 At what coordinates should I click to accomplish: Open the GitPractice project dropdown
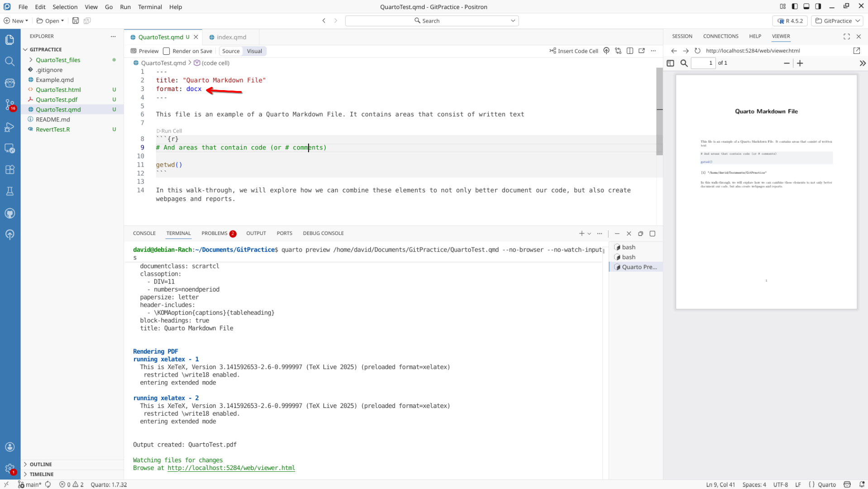(x=837, y=21)
